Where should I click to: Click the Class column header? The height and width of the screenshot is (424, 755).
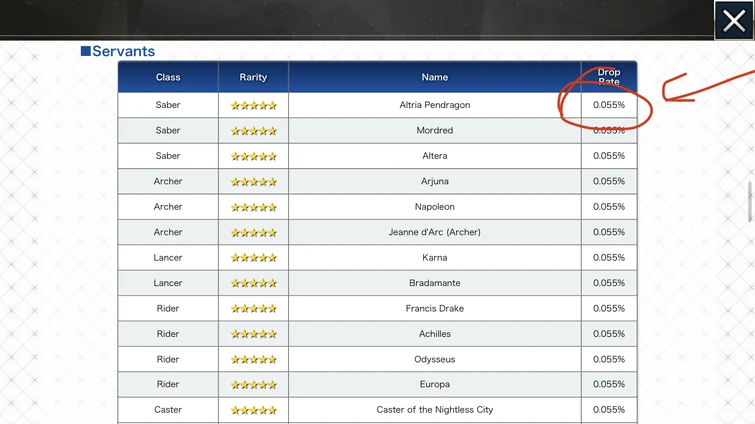[x=168, y=77]
